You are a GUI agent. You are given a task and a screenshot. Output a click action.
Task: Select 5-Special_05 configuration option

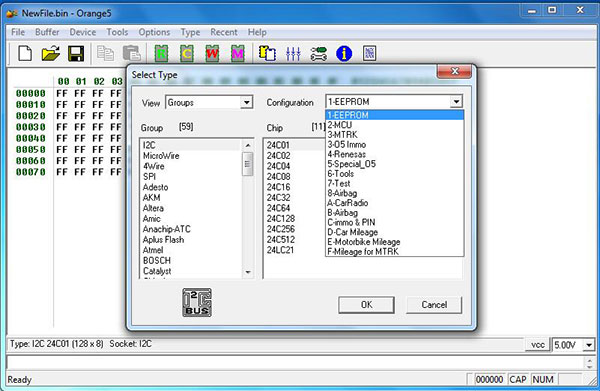(395, 164)
